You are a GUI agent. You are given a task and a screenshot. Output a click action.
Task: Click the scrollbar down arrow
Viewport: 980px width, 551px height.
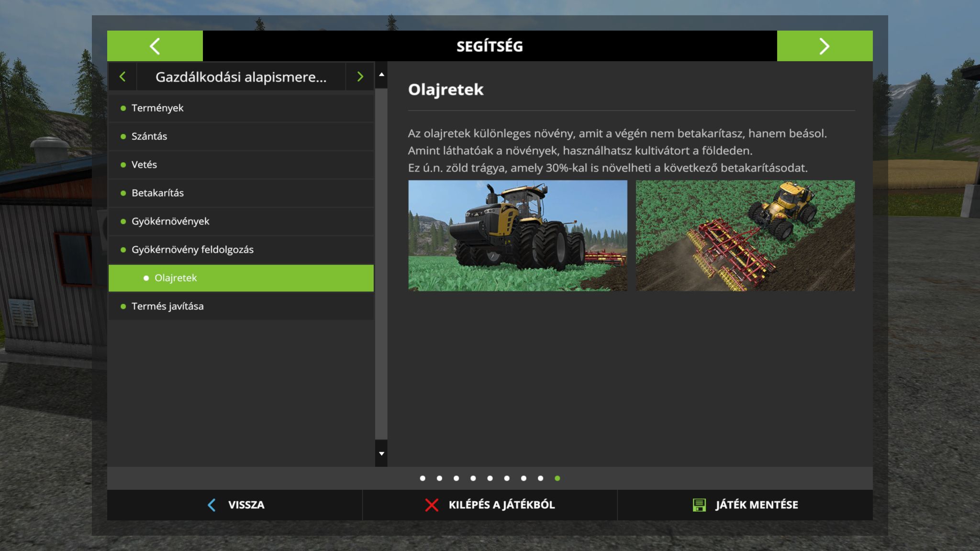tap(381, 453)
